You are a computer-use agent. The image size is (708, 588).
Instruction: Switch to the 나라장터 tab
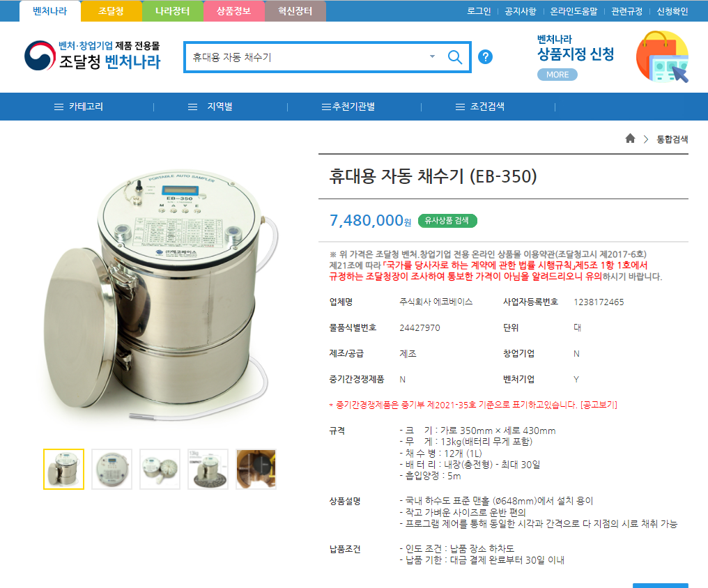pyautogui.click(x=173, y=11)
